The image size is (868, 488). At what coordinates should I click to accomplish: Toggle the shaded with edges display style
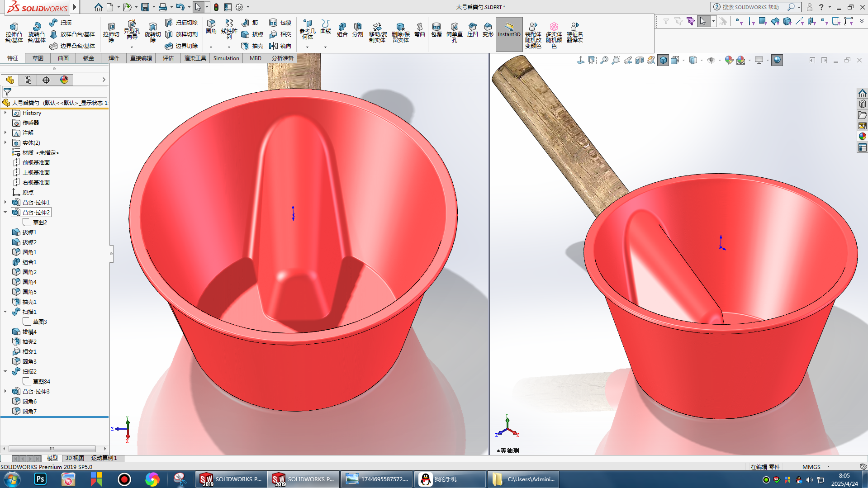pos(663,60)
